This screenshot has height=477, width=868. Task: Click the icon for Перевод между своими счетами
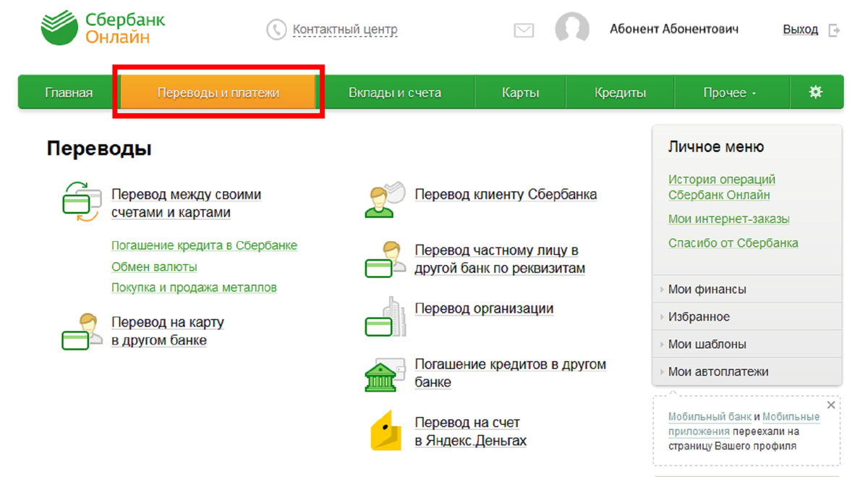[x=81, y=203]
